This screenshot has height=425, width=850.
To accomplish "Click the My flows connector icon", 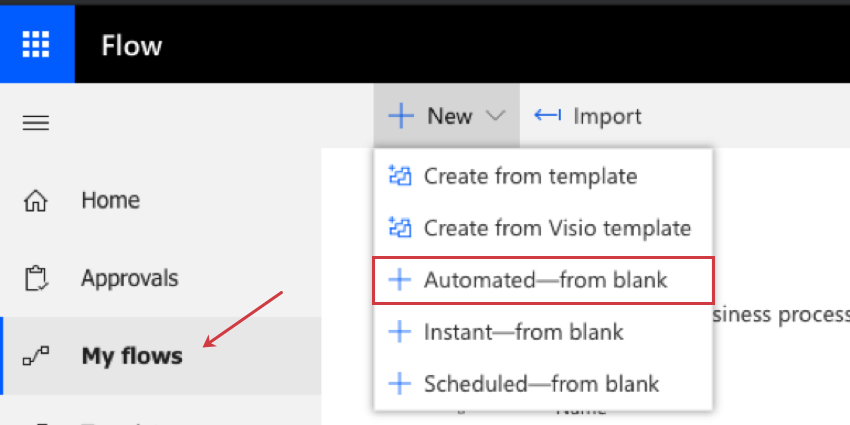I will tap(36, 356).
